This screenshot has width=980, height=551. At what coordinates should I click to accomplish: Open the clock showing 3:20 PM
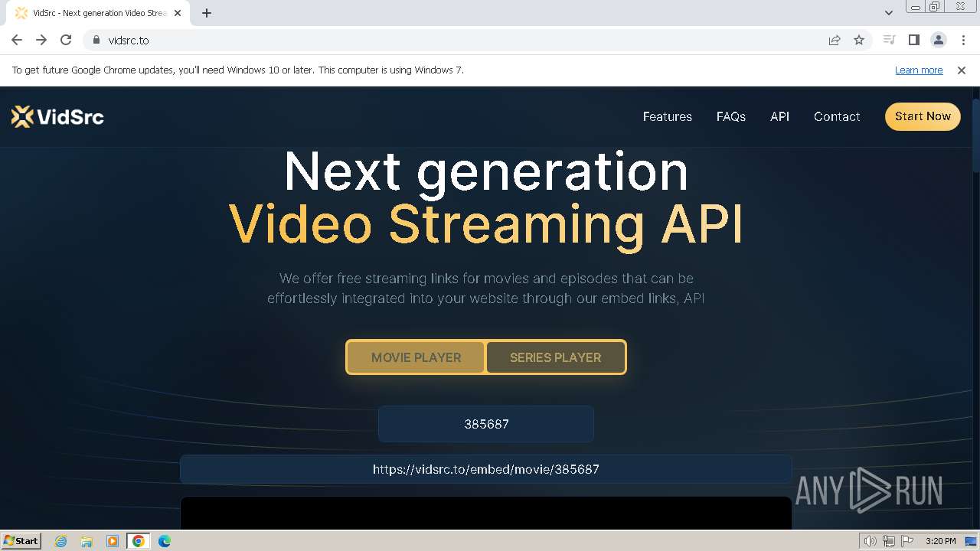940,541
